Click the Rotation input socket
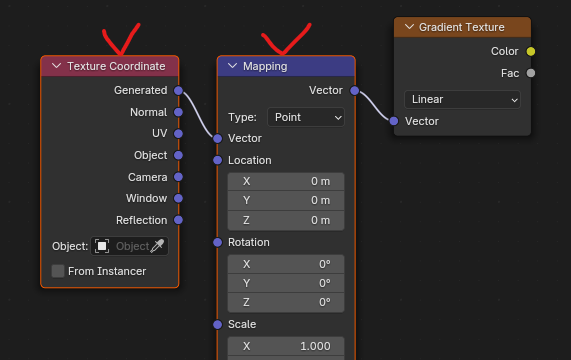Screen dimensions: 571x360 pos(217,242)
